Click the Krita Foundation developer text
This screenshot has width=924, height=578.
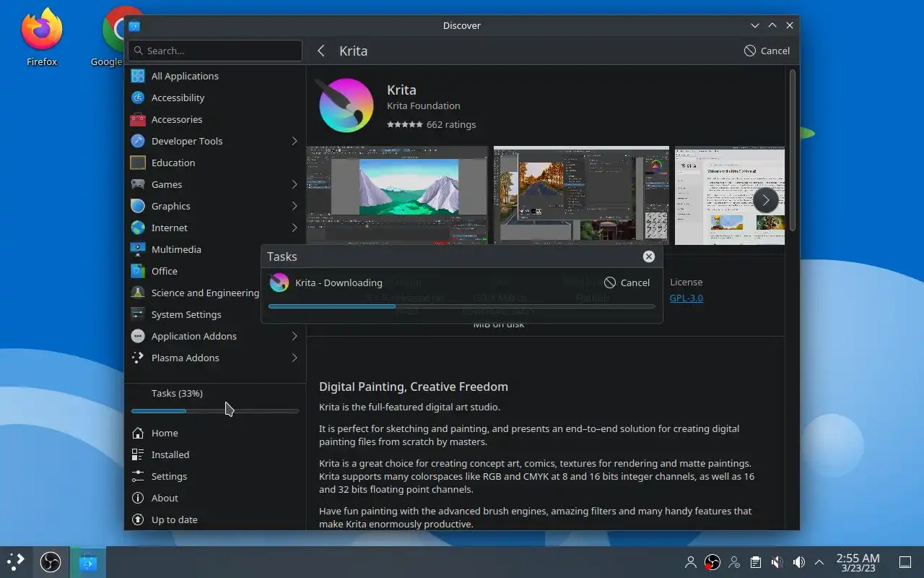pyautogui.click(x=424, y=105)
